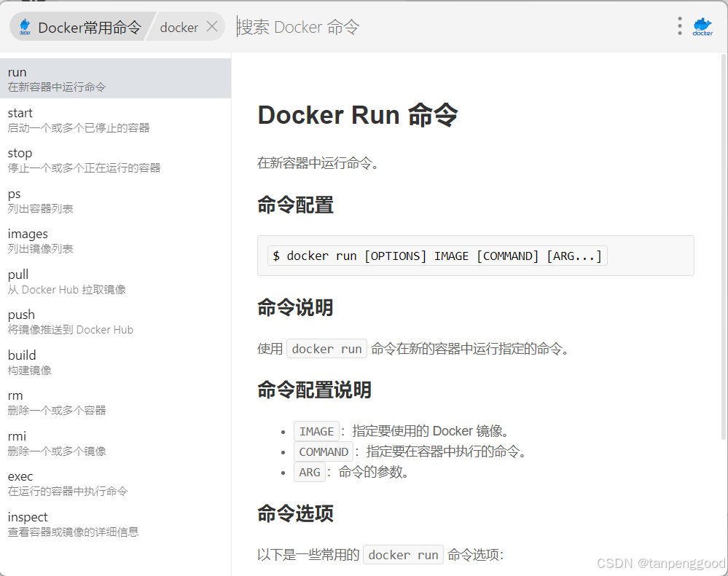Screen dimensions: 728x576
Task: Click the 命令配置说明 heading
Action: (x=314, y=390)
